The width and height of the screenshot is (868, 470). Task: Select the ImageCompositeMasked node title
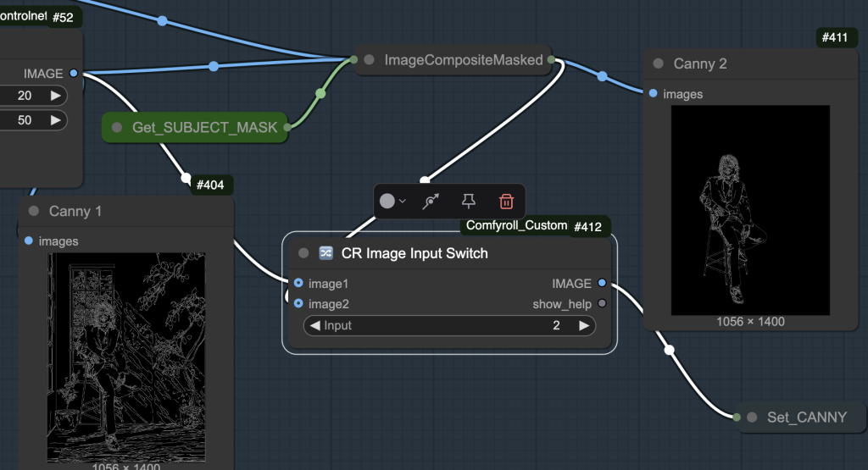coord(464,60)
